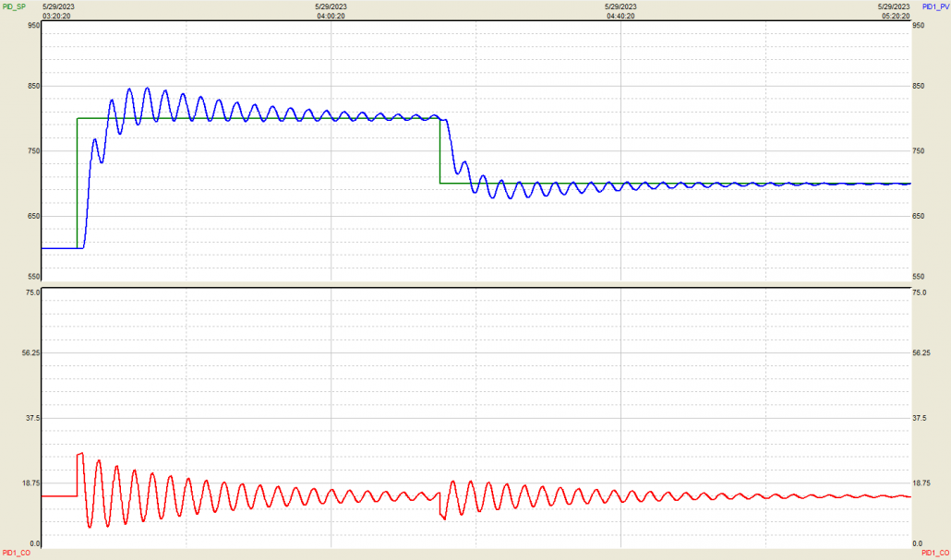Click the 37.5 value on left lower axis
This screenshot has width=951, height=560.
tap(31, 418)
